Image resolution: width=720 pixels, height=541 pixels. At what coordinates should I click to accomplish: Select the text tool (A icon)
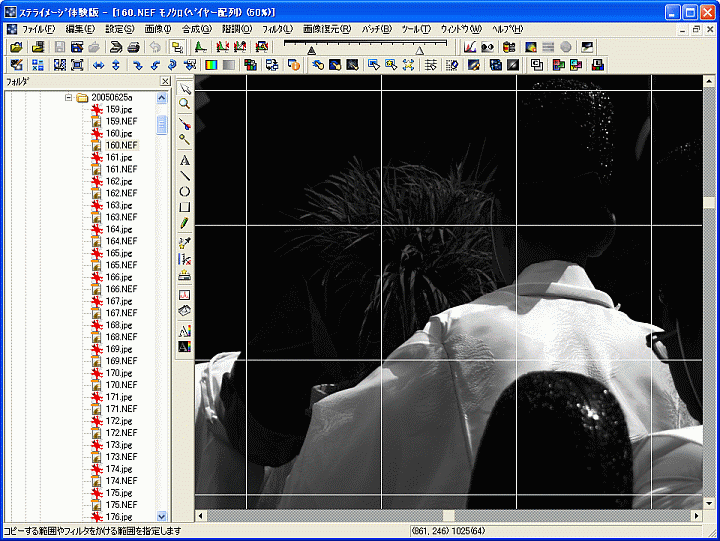click(185, 160)
